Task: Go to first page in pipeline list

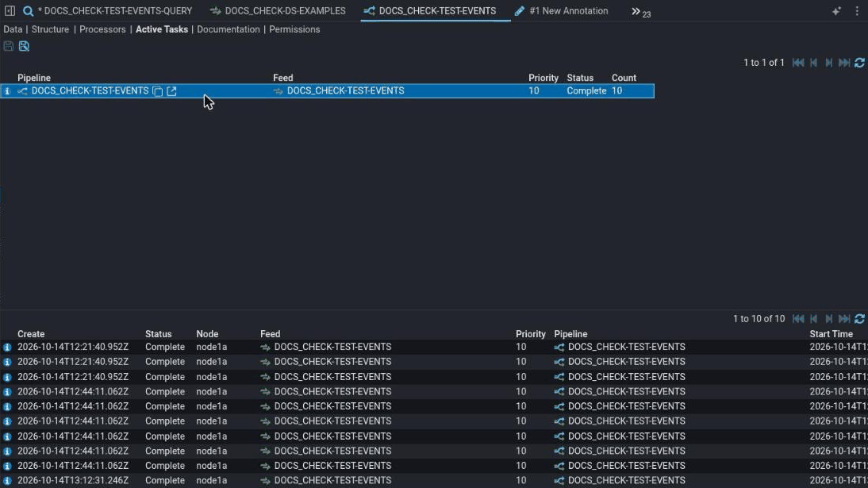Action: click(x=797, y=63)
